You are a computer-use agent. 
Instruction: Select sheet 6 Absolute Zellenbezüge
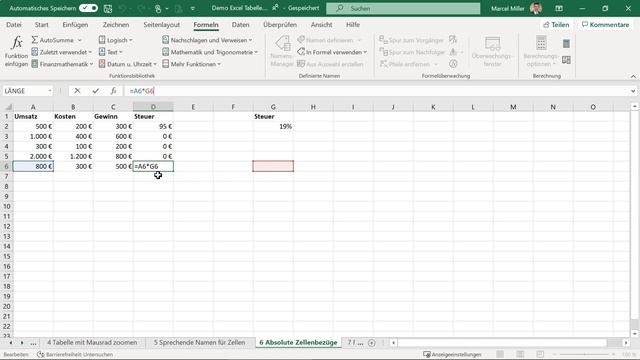(x=298, y=343)
